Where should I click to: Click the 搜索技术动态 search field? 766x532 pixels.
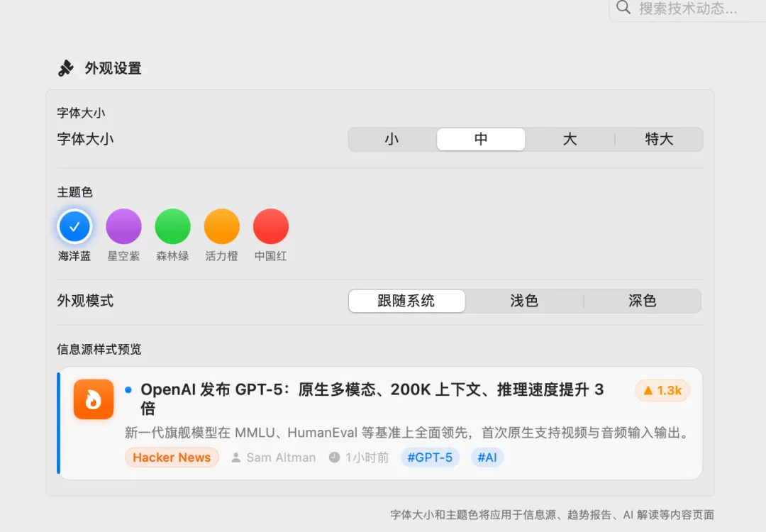688,9
